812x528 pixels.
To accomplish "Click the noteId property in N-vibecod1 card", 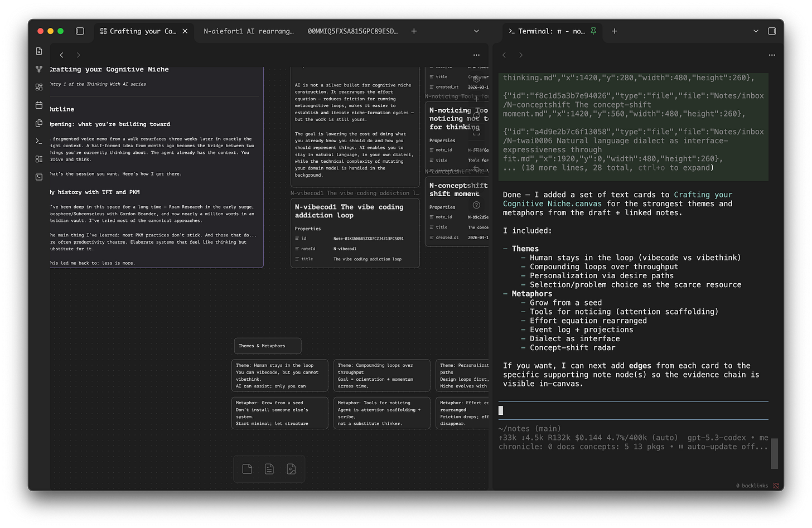I will [355, 249].
